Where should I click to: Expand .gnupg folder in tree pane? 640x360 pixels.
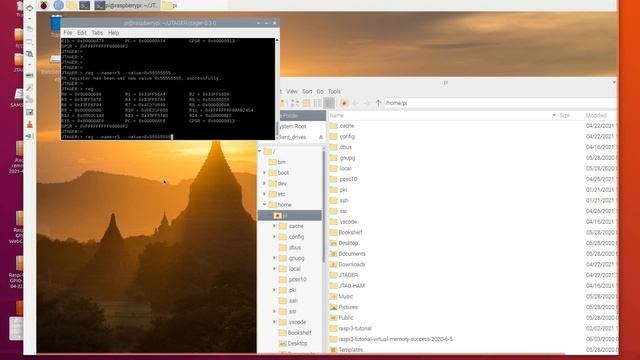pos(274,258)
